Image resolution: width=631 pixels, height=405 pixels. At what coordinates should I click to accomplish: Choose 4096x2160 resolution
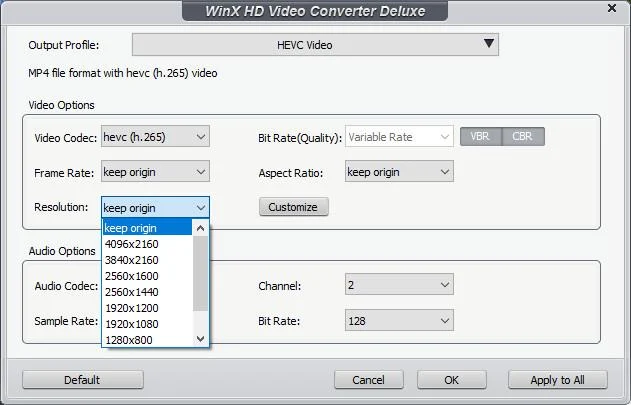[148, 244]
